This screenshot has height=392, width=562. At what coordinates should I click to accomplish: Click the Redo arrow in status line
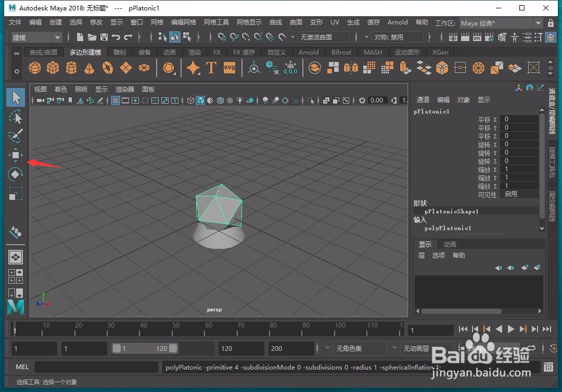point(128,37)
